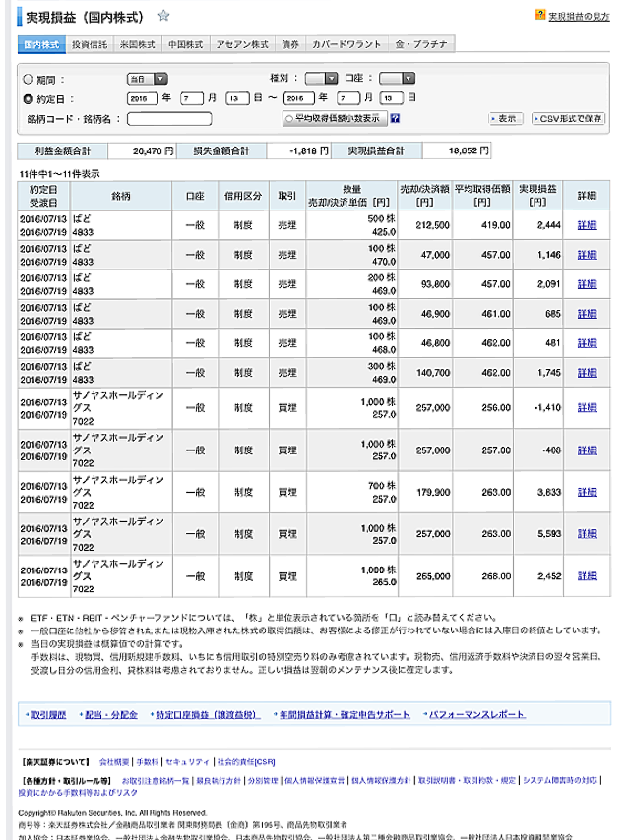The height and width of the screenshot is (840, 630).
Task: Select the 期間 radio button
Action: pyautogui.click(x=28, y=79)
